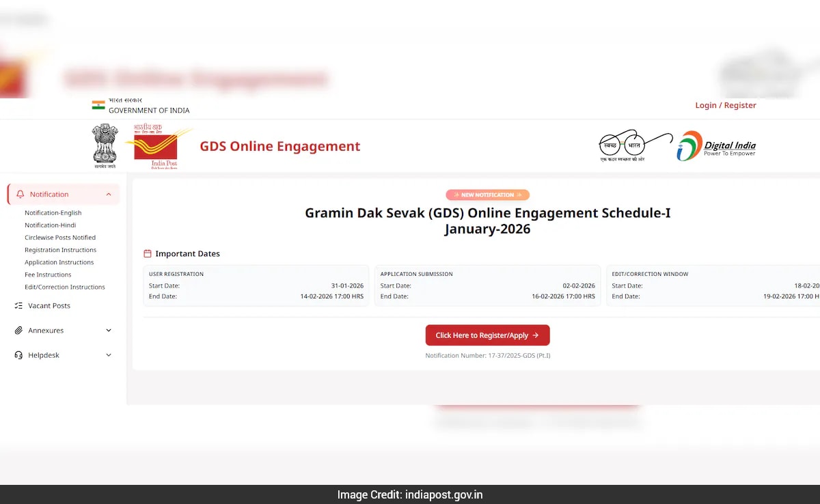Click the New Notification badge

pos(487,195)
